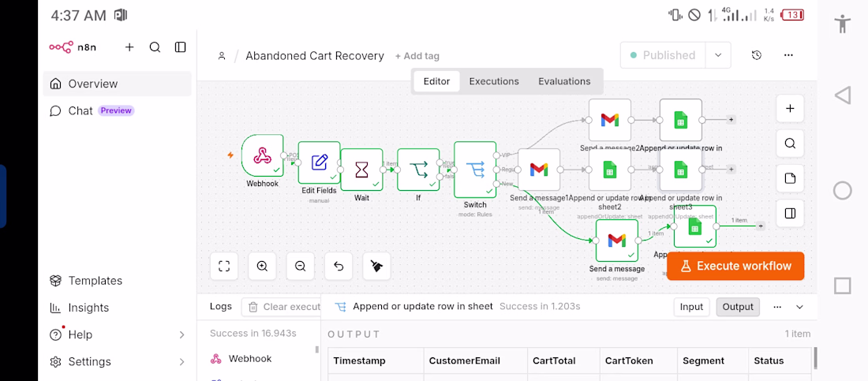868x381 pixels.
Task: Add a sticky note to canvas
Action: (x=790, y=178)
